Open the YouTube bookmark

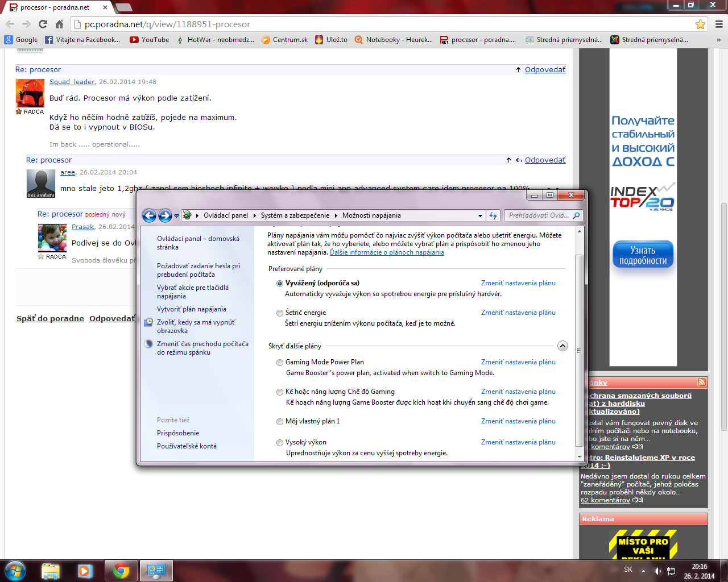click(x=150, y=40)
